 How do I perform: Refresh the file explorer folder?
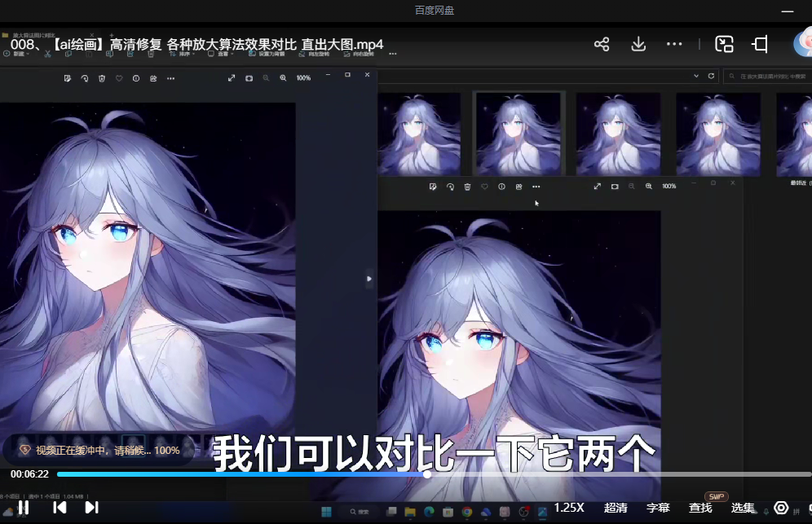(711, 76)
